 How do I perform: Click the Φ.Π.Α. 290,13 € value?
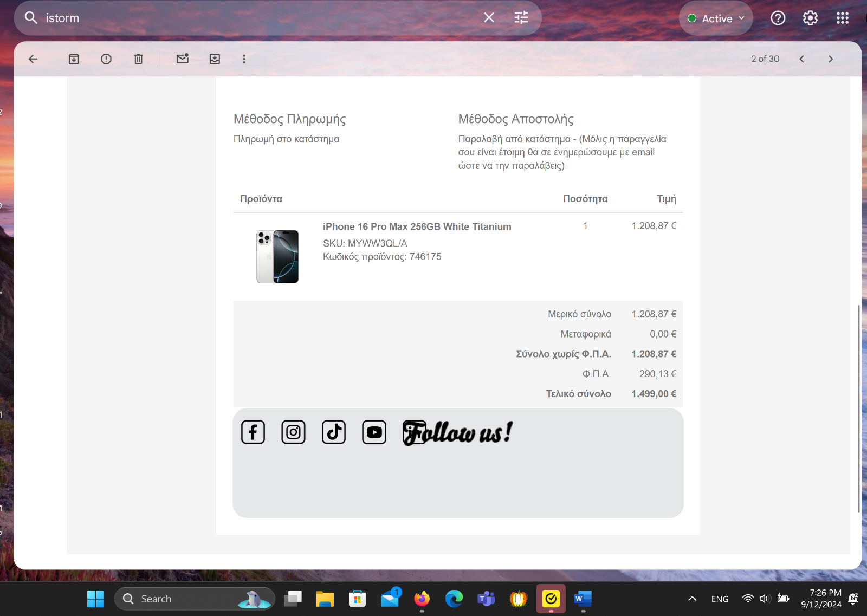[658, 374]
